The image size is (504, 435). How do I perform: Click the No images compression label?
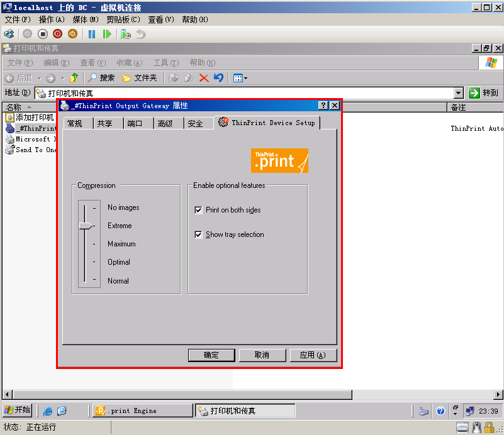point(123,207)
